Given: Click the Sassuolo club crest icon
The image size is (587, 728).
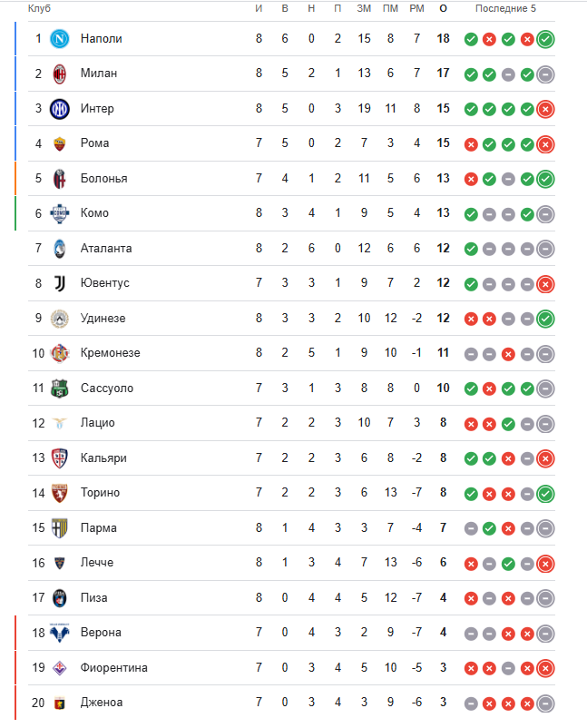Looking at the screenshot, I should (60, 389).
